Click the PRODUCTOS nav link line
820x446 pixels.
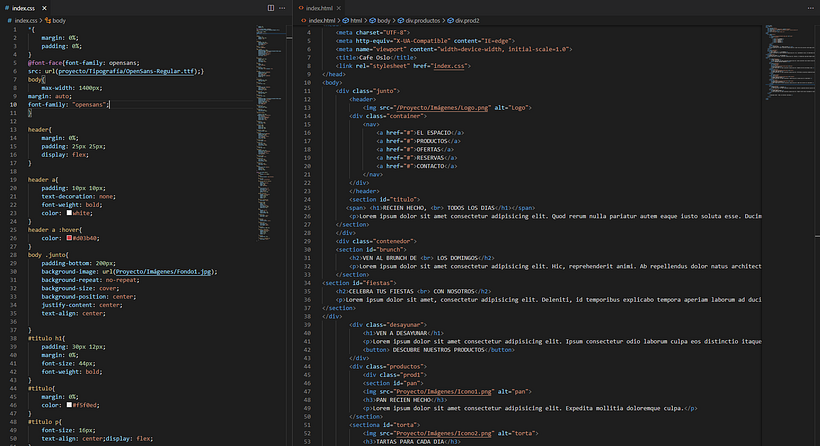click(x=418, y=141)
